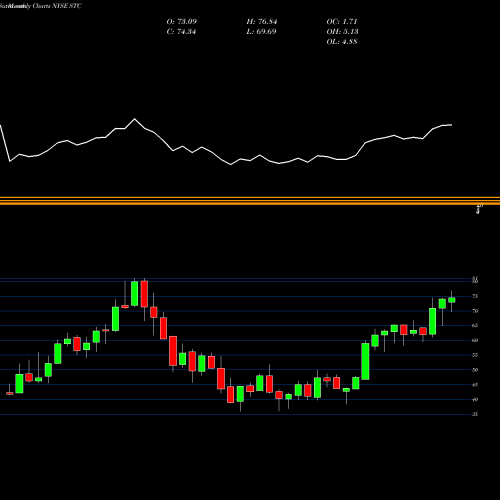
Task: Select the high value 'H: 76.84'
Action: pyautogui.click(x=262, y=22)
